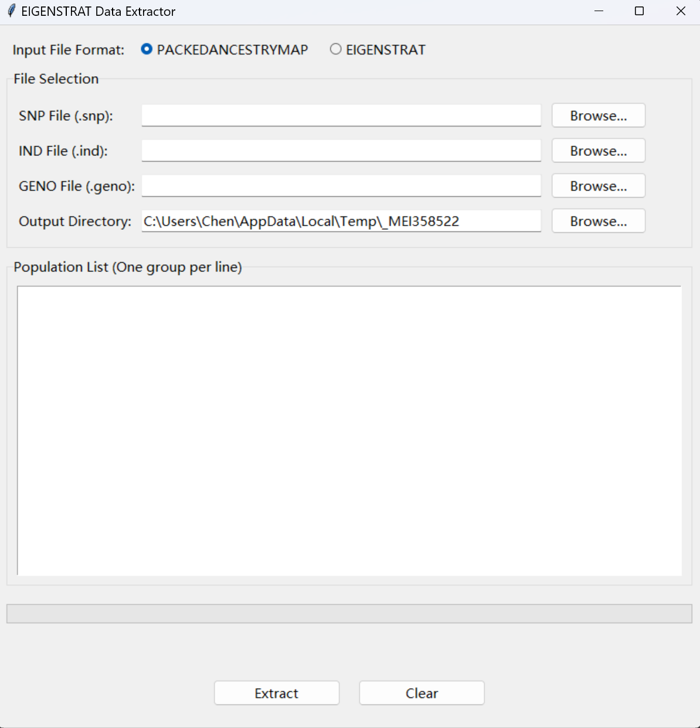Browse for an output directory
Image resolution: width=700 pixels, height=728 pixels.
(x=598, y=221)
